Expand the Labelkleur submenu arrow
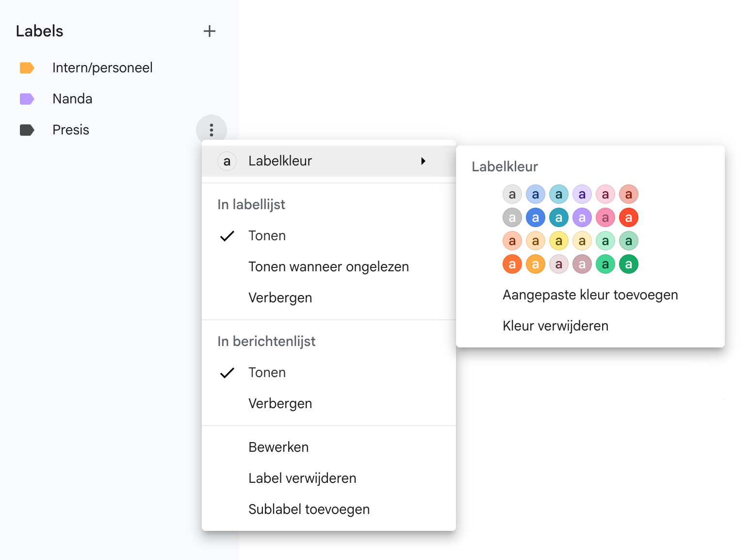Image resolution: width=751 pixels, height=560 pixels. click(x=423, y=161)
